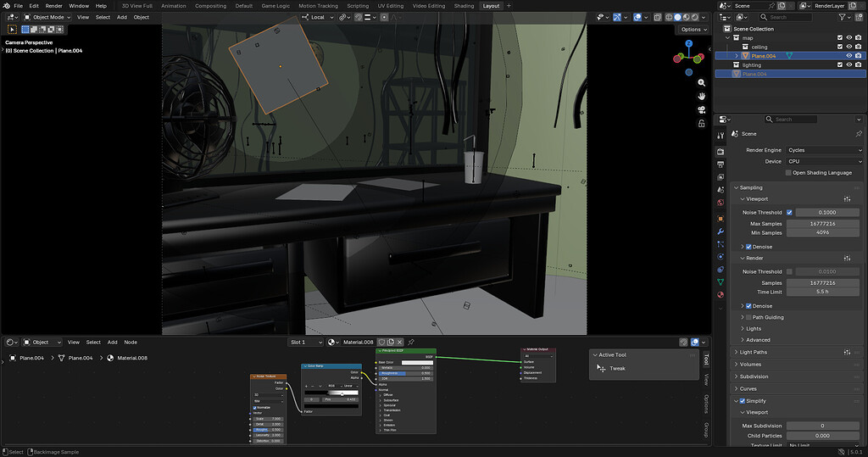This screenshot has height=457, width=868.
Task: Enable Path Guiding checkbox
Action: (x=748, y=317)
